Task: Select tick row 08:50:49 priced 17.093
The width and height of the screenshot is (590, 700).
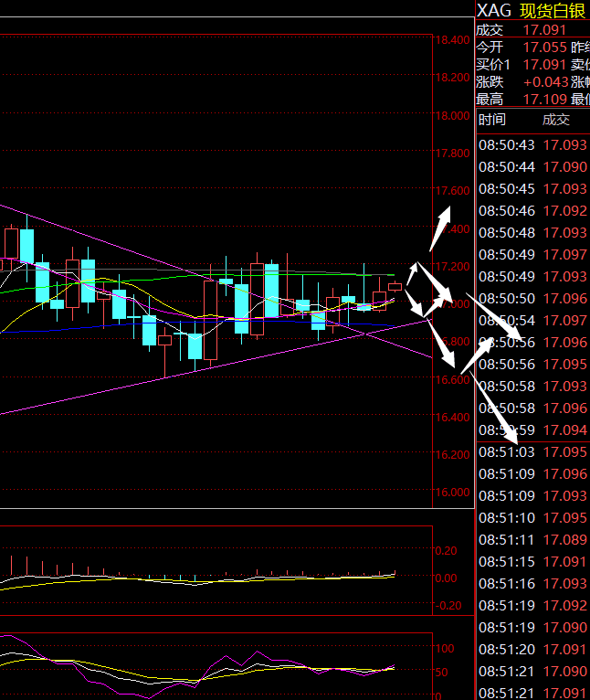Action: [532, 276]
